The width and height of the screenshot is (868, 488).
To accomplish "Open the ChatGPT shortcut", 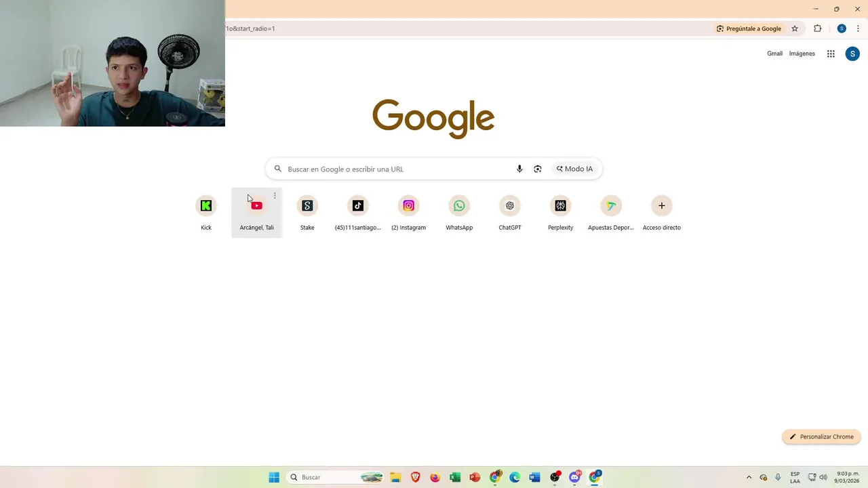I will click(510, 213).
